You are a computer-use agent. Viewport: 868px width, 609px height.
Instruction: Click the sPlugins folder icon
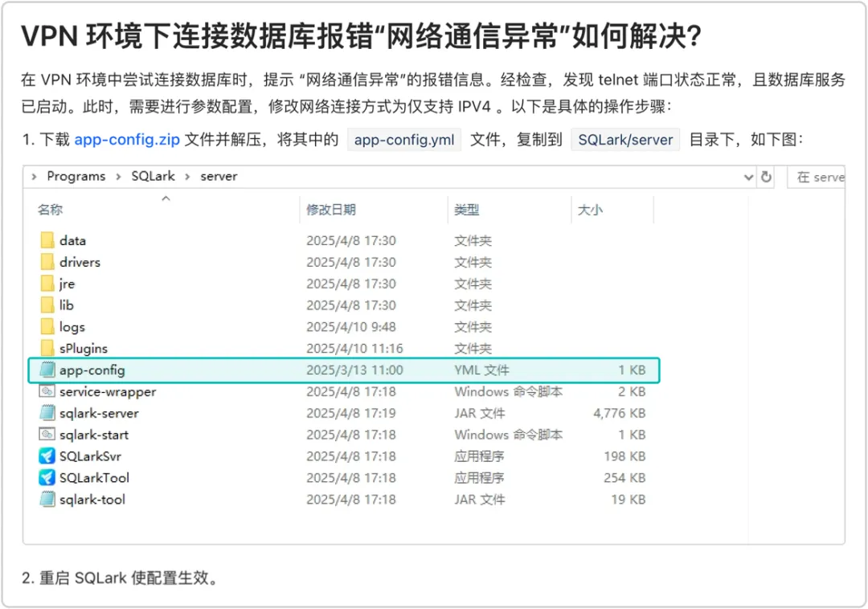[47, 348]
